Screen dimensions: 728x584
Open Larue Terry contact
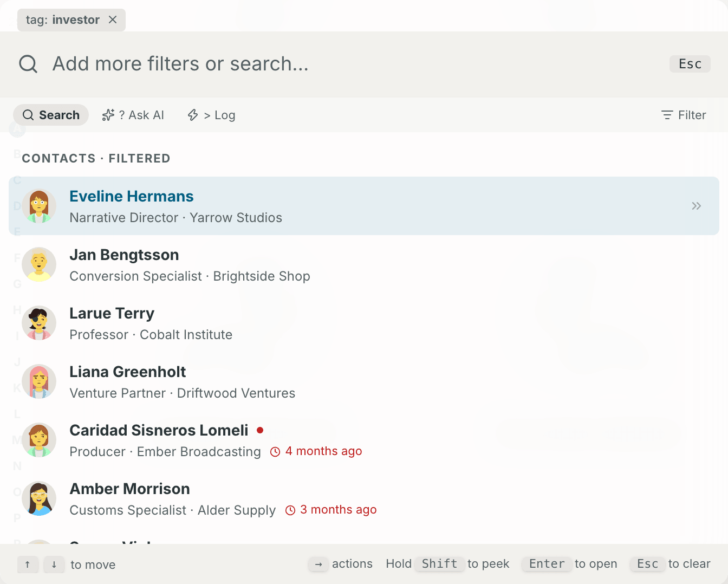364,323
